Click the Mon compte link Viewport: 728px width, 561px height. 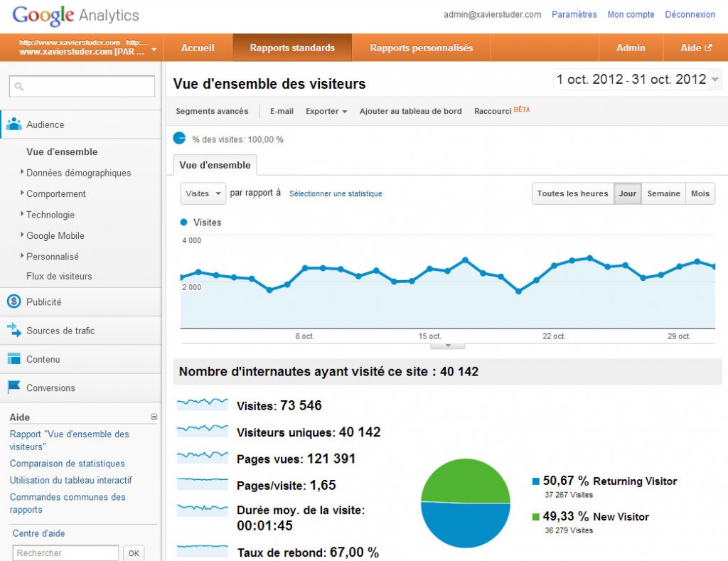click(631, 14)
